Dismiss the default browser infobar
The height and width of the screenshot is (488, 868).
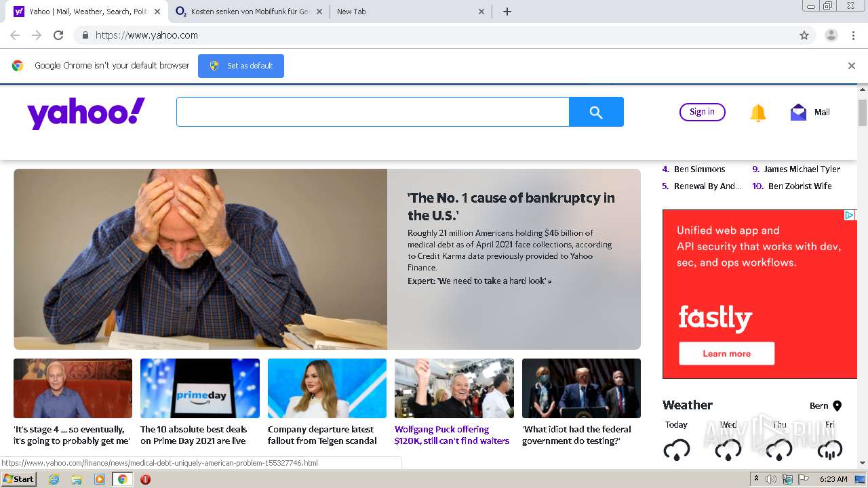852,66
